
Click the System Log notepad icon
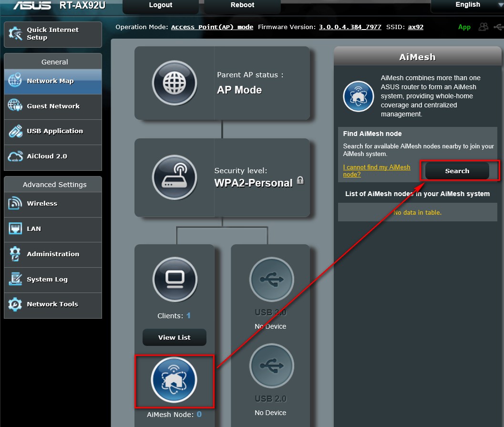point(15,279)
